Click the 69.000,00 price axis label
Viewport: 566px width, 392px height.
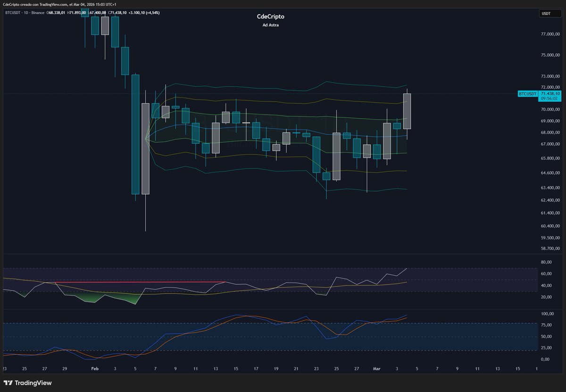(550, 121)
